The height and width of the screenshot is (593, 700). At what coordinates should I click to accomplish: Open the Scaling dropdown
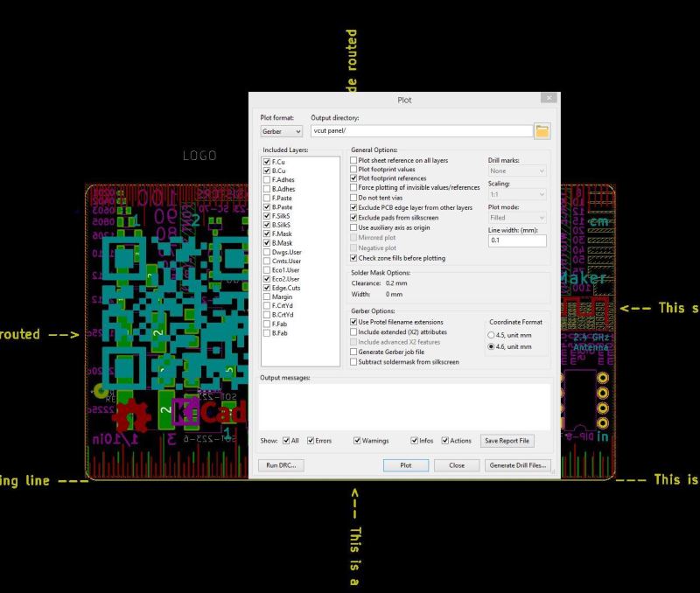click(x=517, y=194)
